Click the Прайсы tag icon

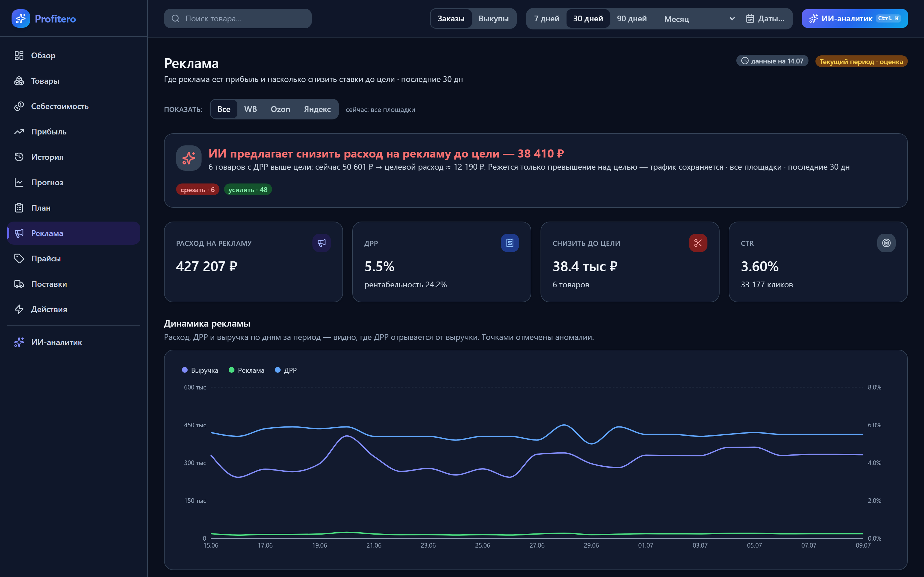(19, 258)
